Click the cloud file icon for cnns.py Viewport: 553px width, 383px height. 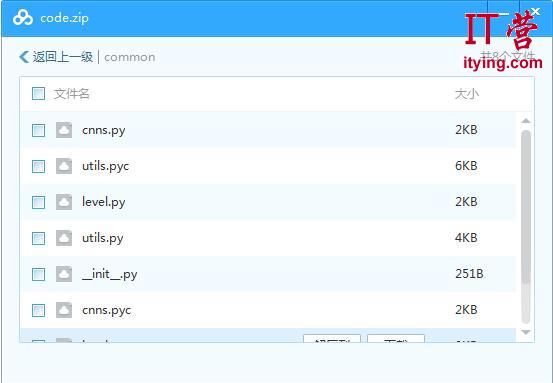(x=64, y=130)
